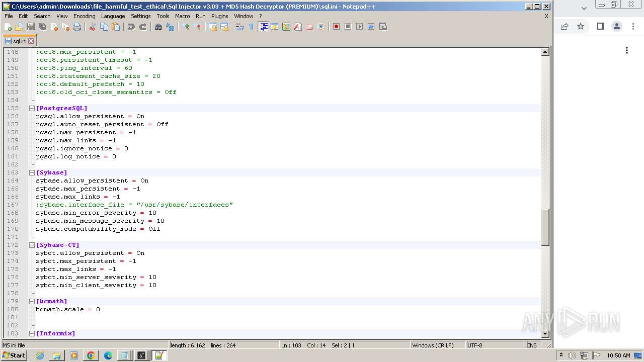Save the current recorded macro icon
Image resolution: width=644 pixels, height=362 pixels.
point(383,27)
